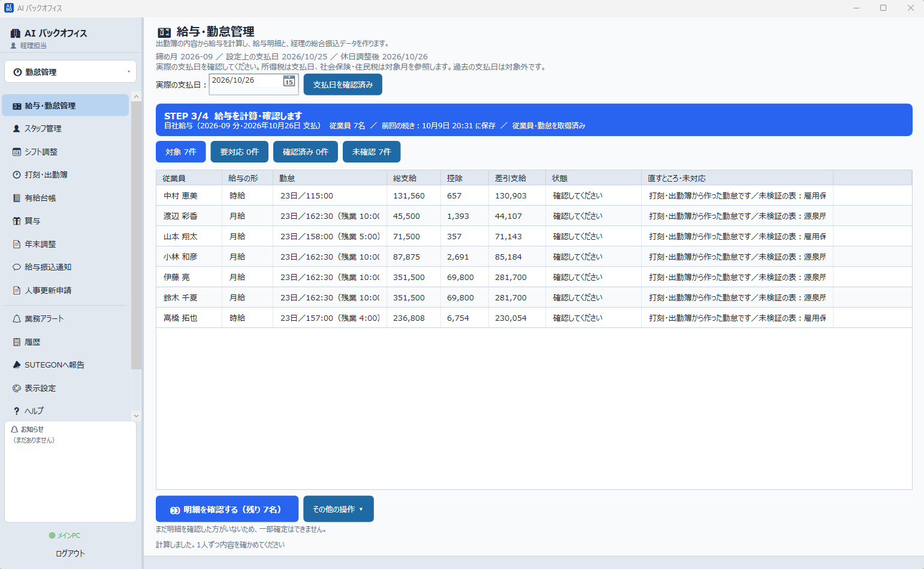Image resolution: width=924 pixels, height=569 pixels.
Task: Click the シフト調整 calendar icon
Action: (x=17, y=152)
